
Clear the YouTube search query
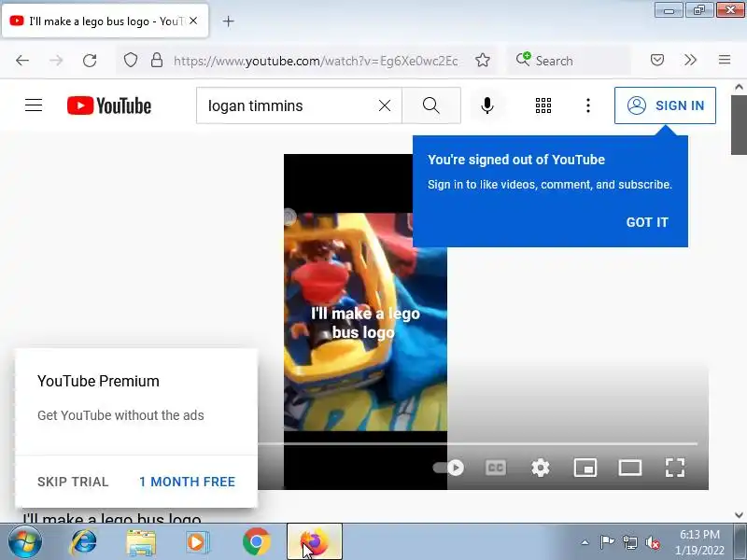385,105
